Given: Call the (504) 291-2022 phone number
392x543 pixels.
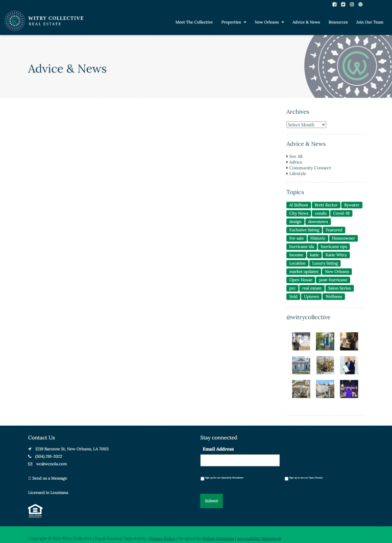Looking at the screenshot, I should [48, 456].
